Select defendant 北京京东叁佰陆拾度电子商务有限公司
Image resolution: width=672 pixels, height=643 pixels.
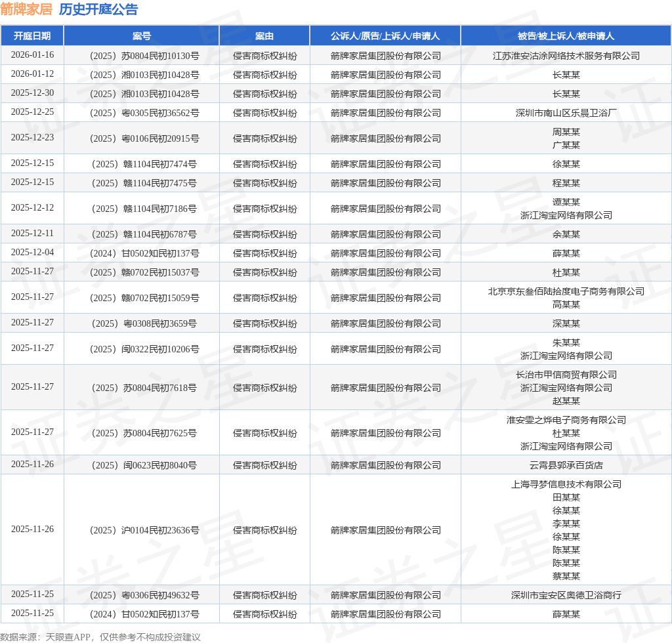click(566, 292)
